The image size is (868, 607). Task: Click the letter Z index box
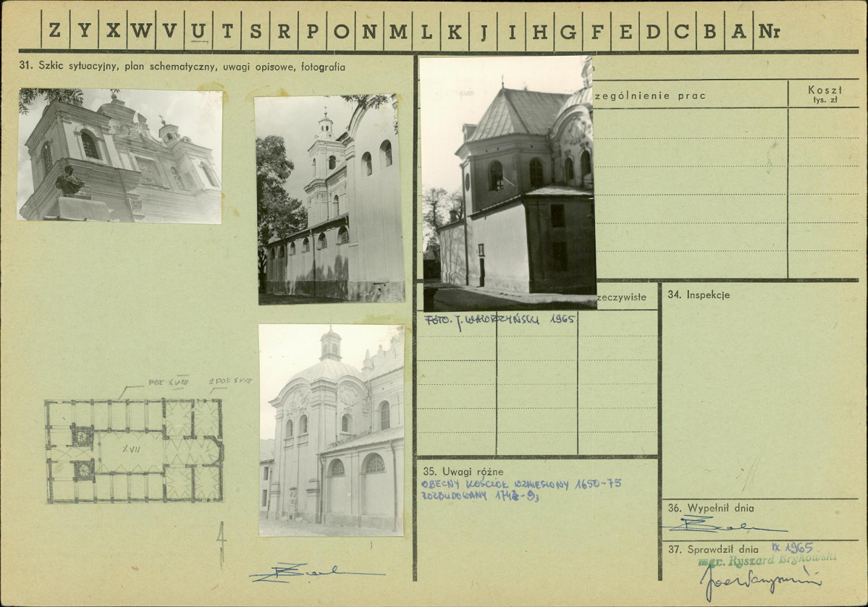click(x=55, y=30)
